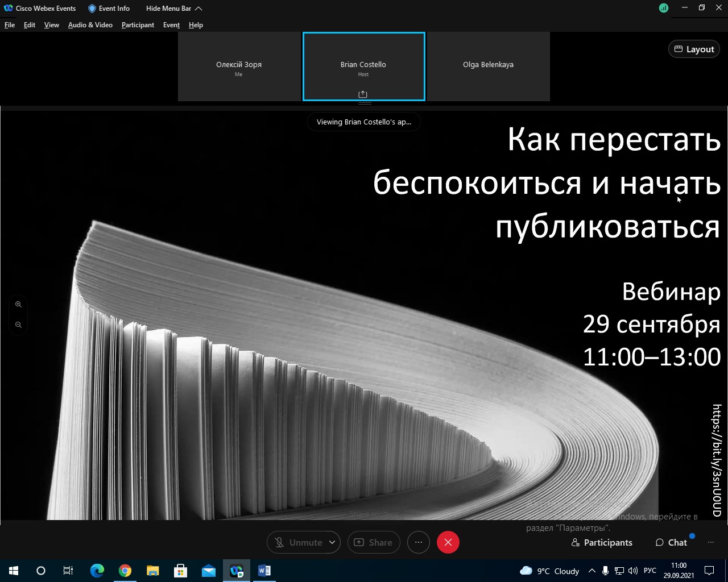Open network settings from the system tray
728x582 pixels.
tap(619, 571)
